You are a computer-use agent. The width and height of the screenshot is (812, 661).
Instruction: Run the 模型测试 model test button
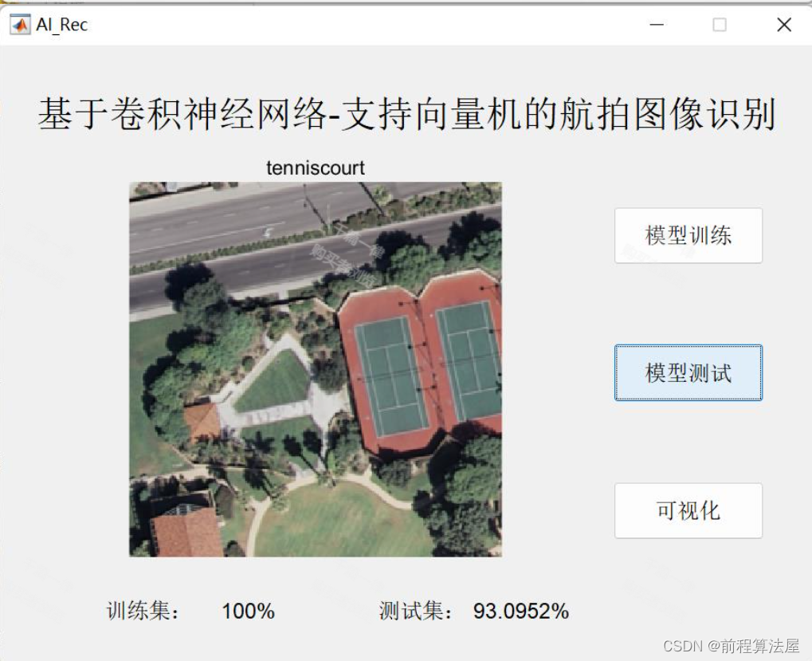point(688,373)
